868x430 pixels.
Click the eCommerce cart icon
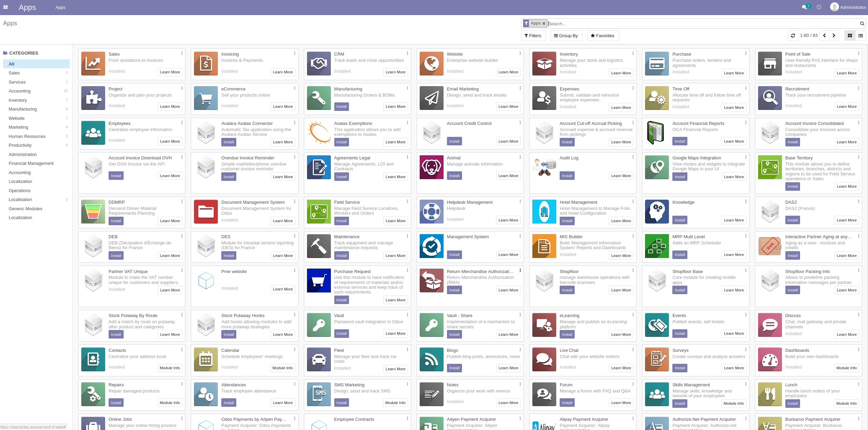(206, 98)
